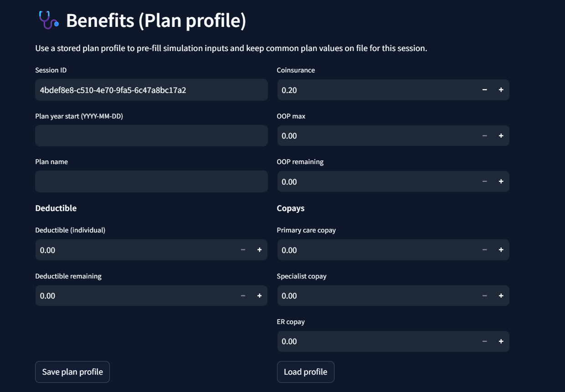Click the Session ID text field
Viewport: 565px width, 392px height.
[x=151, y=90]
